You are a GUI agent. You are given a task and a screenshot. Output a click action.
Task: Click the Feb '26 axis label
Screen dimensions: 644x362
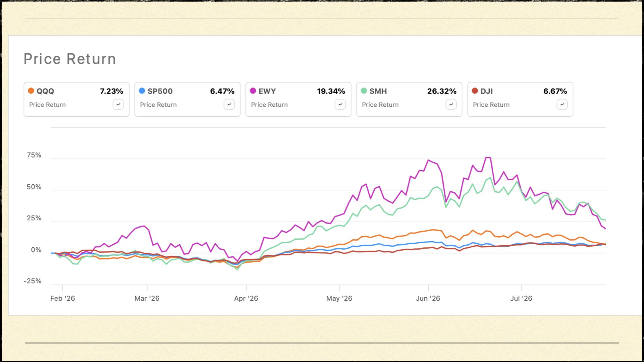[x=63, y=298]
